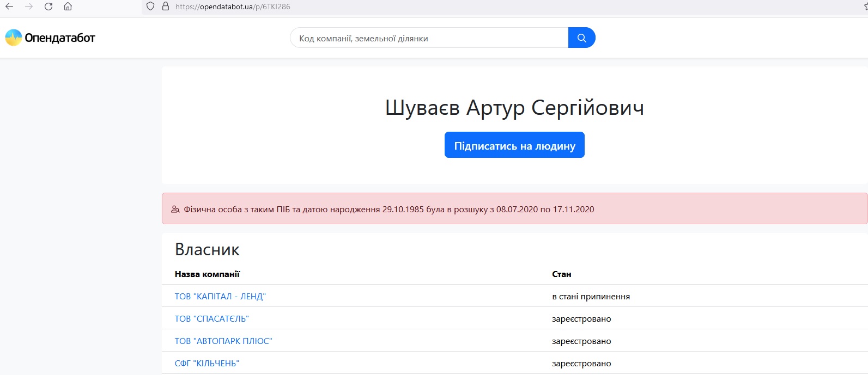Reload the current page
The image size is (868, 375).
point(48,7)
